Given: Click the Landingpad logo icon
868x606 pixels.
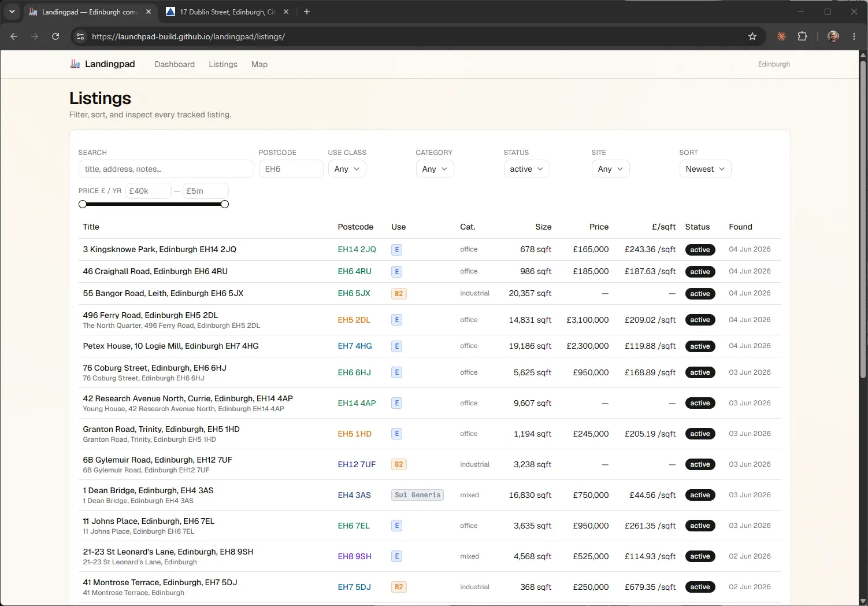Looking at the screenshot, I should 75,64.
